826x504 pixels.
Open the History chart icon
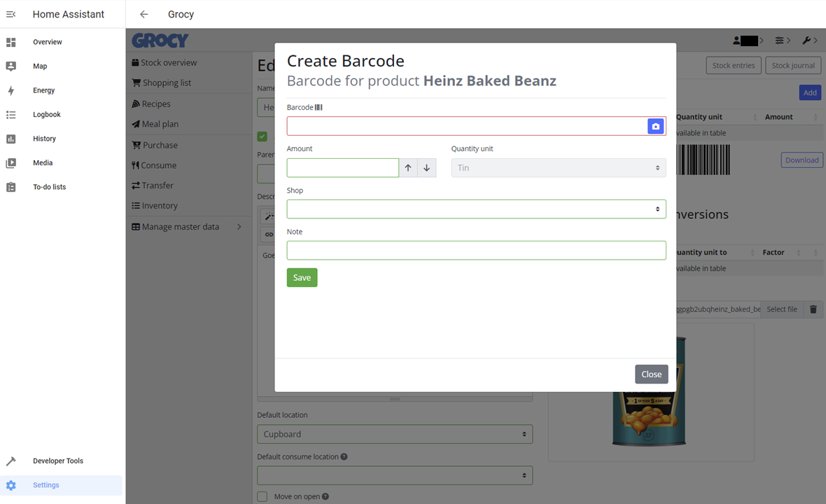click(10, 139)
